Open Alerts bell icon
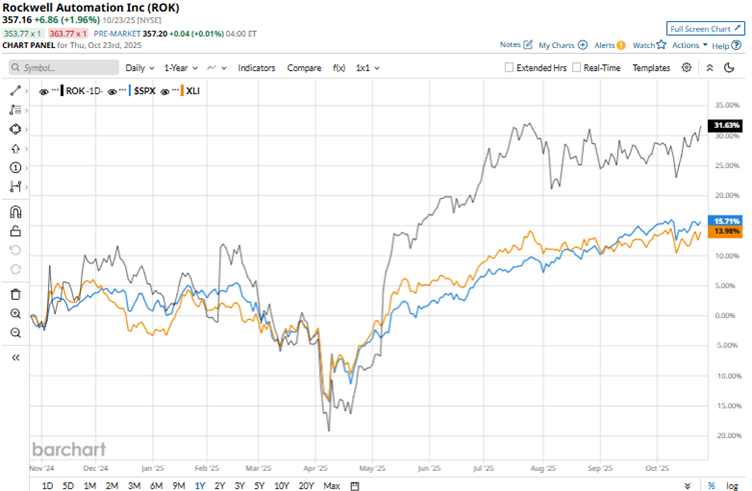This screenshot has height=491, width=752. pyautogui.click(x=621, y=45)
